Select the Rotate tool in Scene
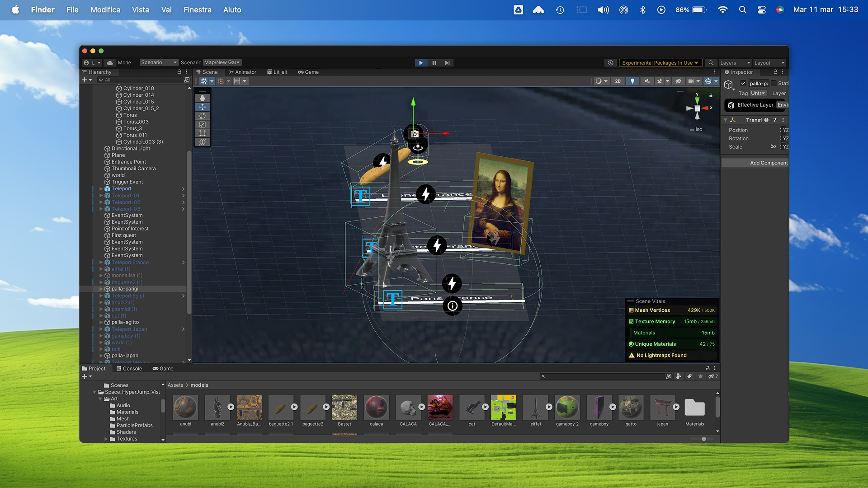 pyautogui.click(x=202, y=116)
